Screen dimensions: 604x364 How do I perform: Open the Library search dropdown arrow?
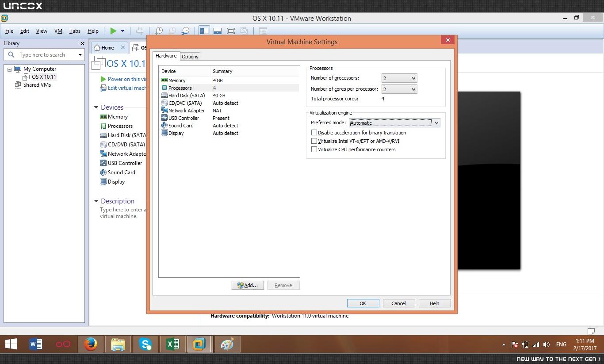click(x=80, y=55)
